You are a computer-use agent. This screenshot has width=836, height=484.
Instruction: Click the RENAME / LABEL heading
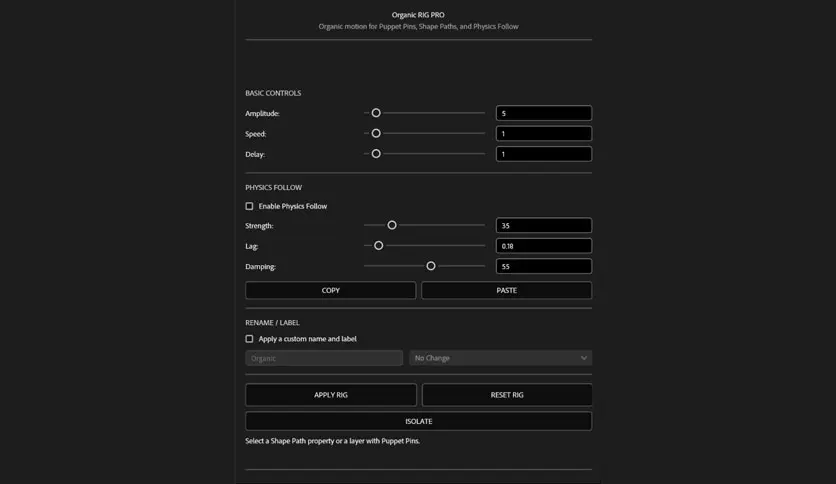(272, 322)
